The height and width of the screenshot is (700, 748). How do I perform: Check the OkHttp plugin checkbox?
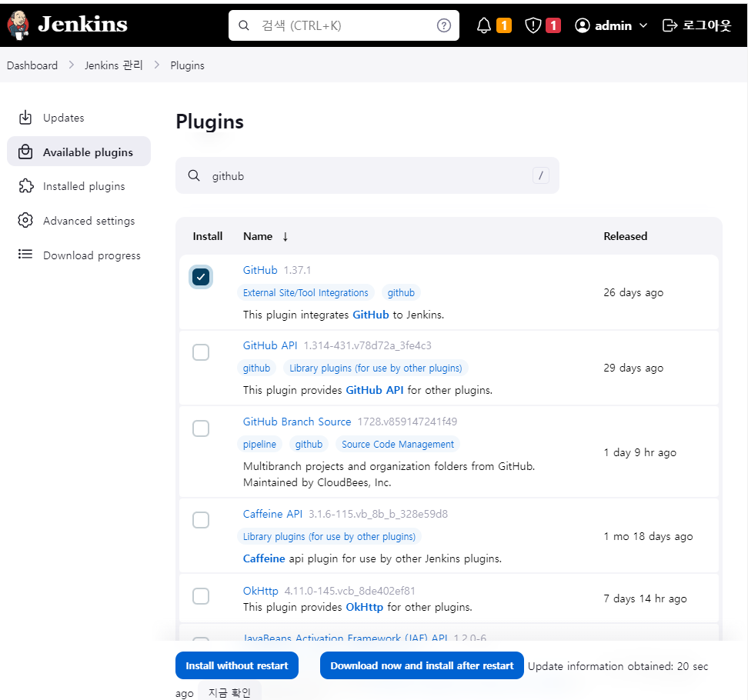[201, 596]
